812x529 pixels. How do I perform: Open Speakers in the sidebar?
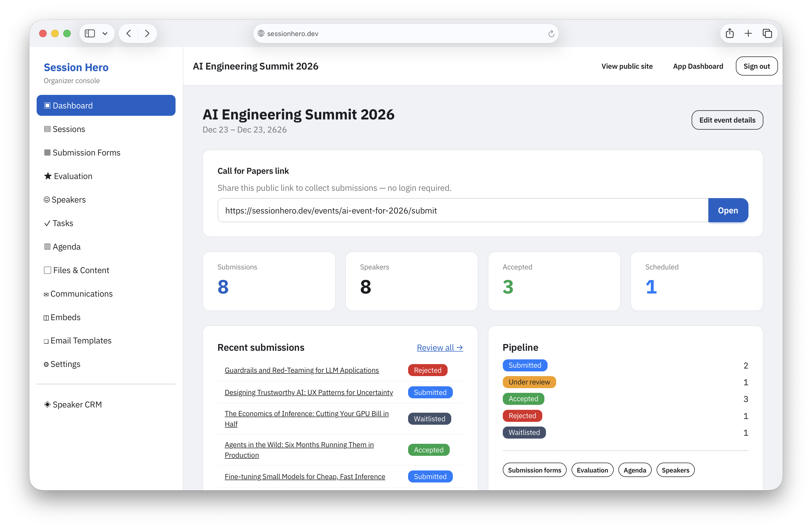pyautogui.click(x=106, y=199)
